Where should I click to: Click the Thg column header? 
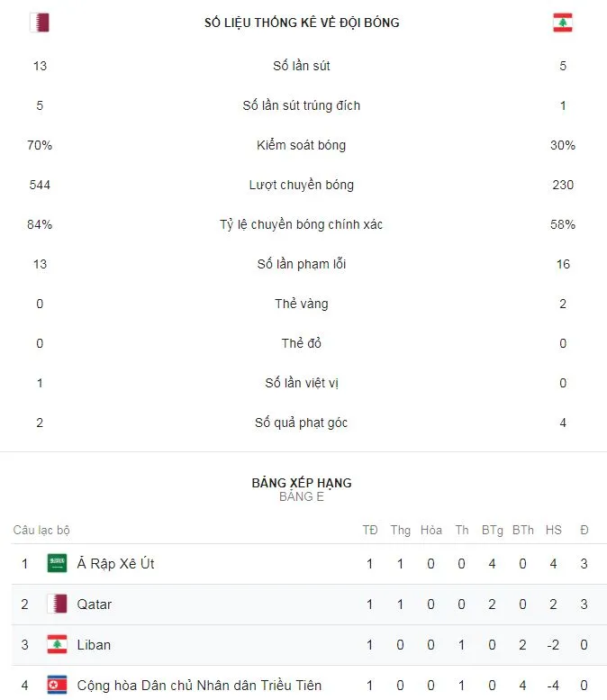[x=401, y=530]
